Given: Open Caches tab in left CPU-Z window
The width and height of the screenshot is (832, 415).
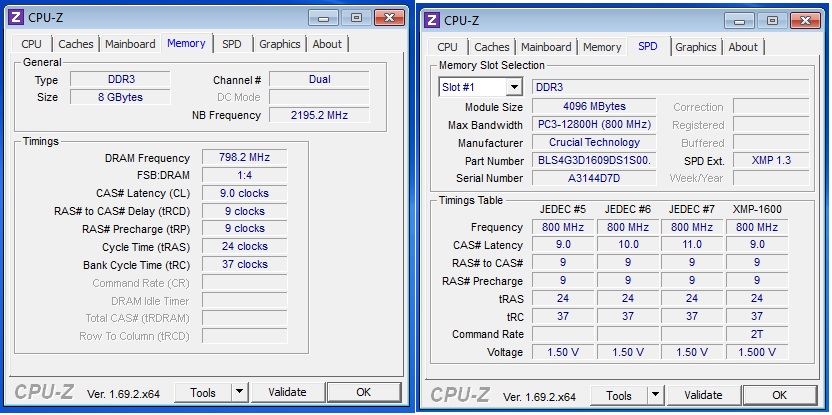Looking at the screenshot, I should point(76,44).
